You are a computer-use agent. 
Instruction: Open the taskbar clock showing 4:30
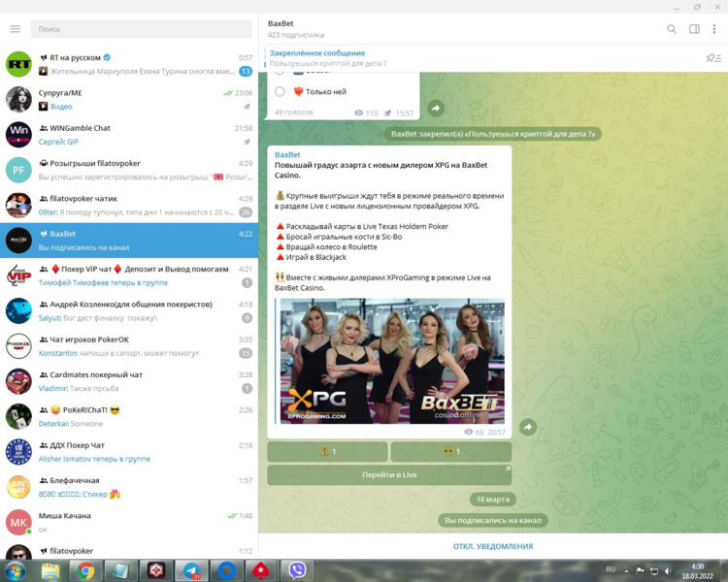pos(697,571)
